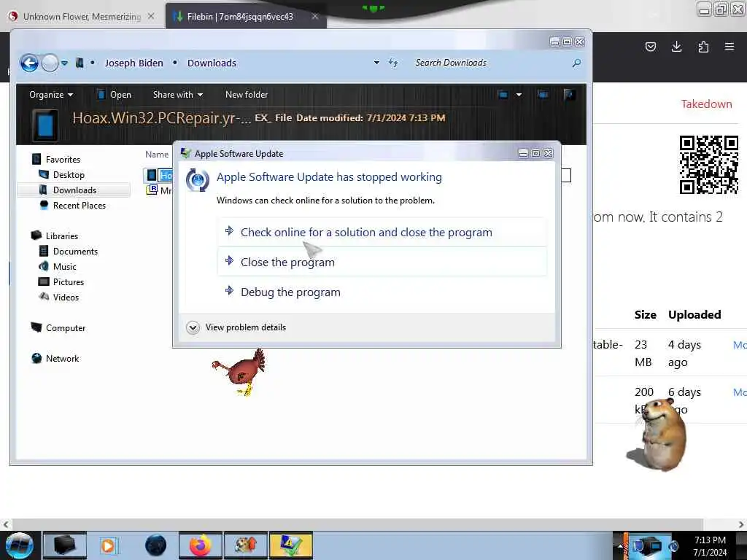Click the Apple Software Update title icon
Screen dimensions: 747x560
click(186, 153)
